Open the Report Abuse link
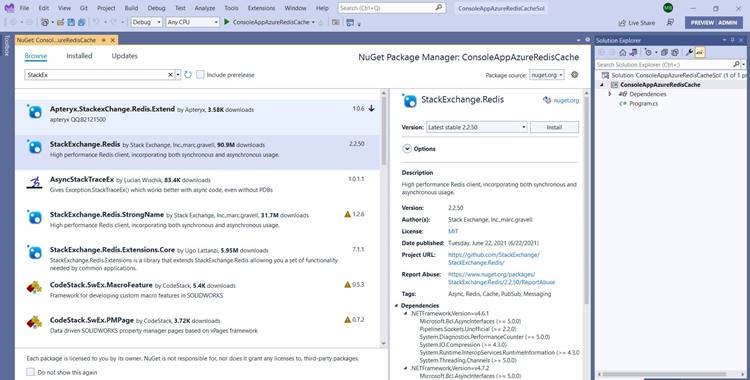 [502, 278]
